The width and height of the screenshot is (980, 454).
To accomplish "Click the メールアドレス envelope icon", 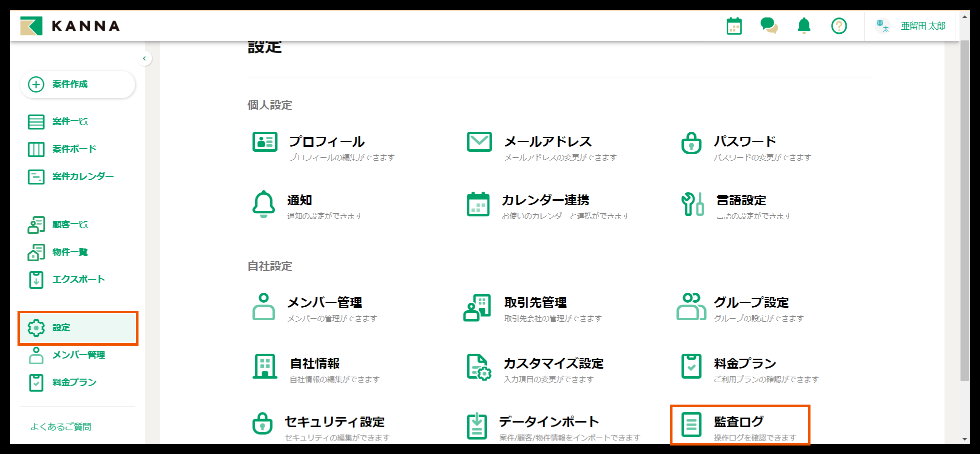I will pyautogui.click(x=479, y=142).
